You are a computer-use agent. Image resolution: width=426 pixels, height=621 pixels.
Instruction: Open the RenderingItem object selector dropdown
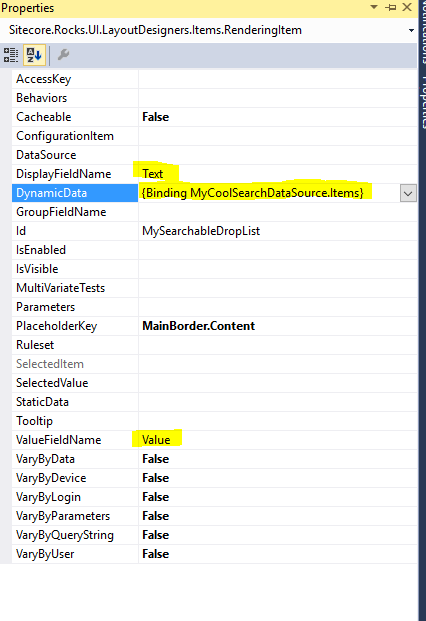pyautogui.click(x=411, y=30)
